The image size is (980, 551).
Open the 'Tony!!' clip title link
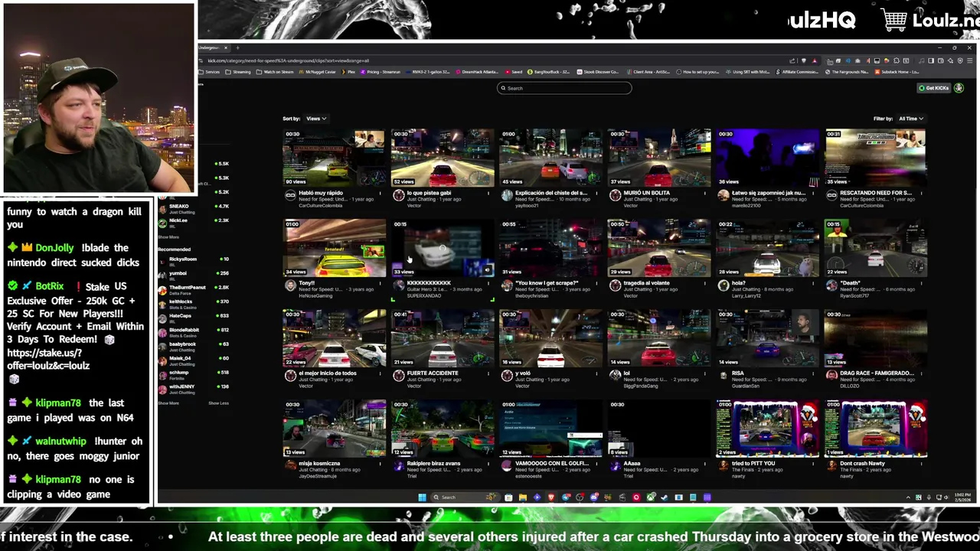tap(307, 283)
